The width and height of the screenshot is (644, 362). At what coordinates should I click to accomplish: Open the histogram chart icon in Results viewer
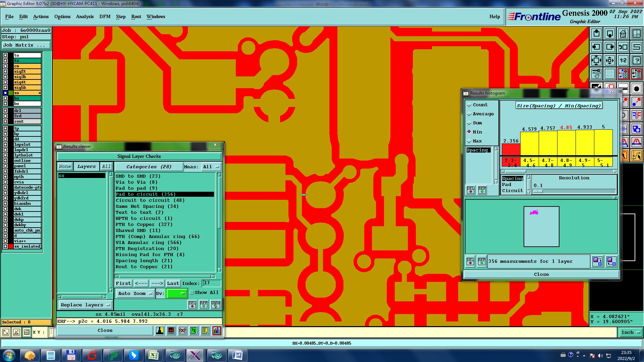[x=217, y=330]
